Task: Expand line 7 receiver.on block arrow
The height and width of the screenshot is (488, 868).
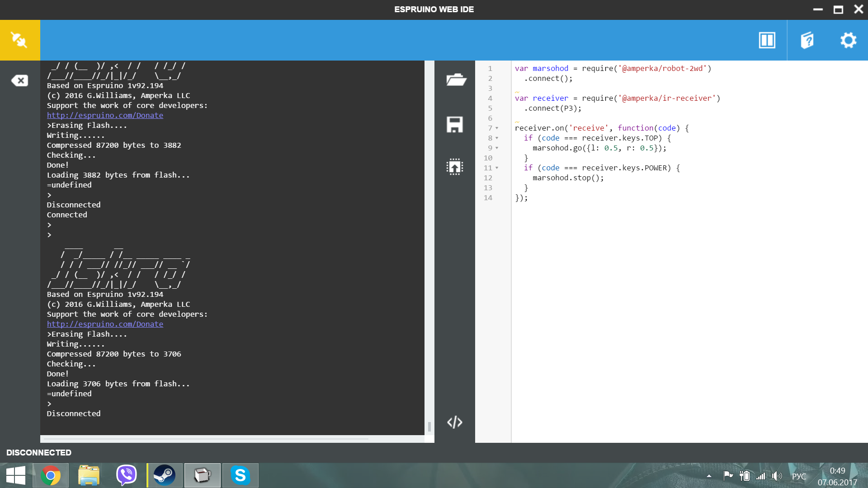Action: (497, 128)
